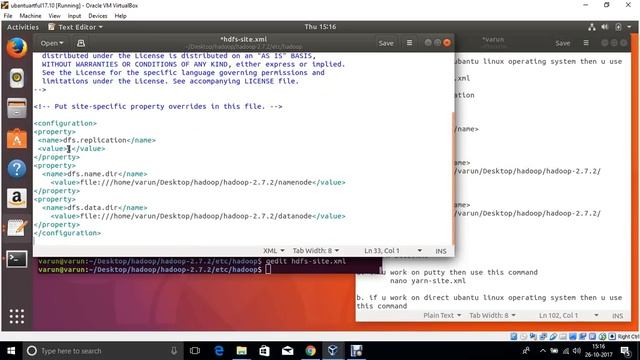Click datanode file path value
The height and width of the screenshot is (360, 640).
(x=196, y=216)
